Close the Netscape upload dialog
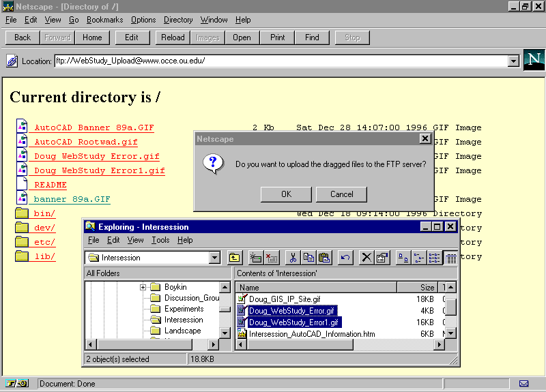Screen dimensions: 546x392 (x=425, y=139)
